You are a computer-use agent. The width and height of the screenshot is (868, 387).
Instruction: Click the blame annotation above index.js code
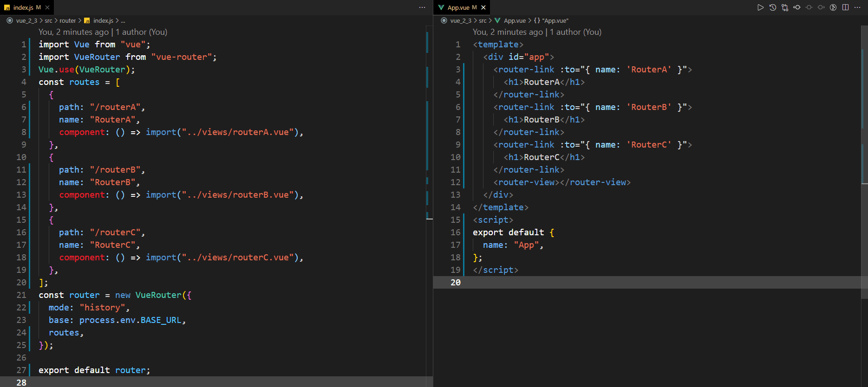pyautogui.click(x=103, y=32)
